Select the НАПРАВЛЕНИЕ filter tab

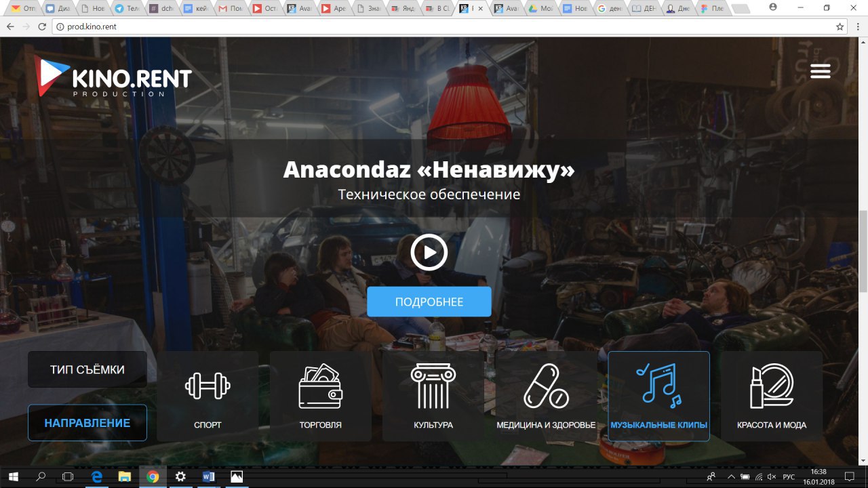tap(87, 423)
